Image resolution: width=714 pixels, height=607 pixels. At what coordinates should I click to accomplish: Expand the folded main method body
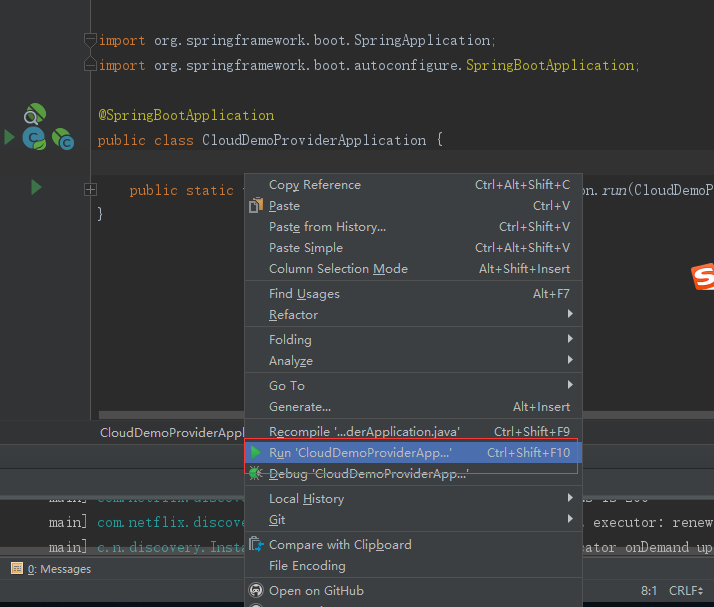(90, 189)
